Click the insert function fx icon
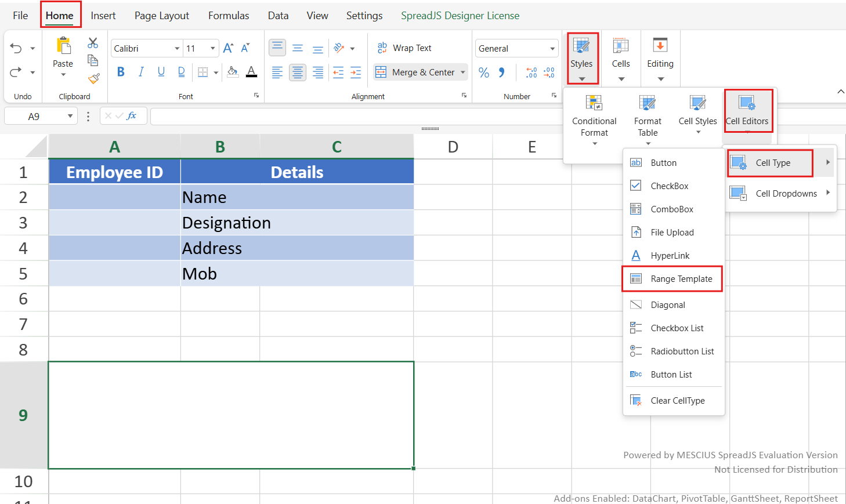The height and width of the screenshot is (504, 846). coord(132,116)
